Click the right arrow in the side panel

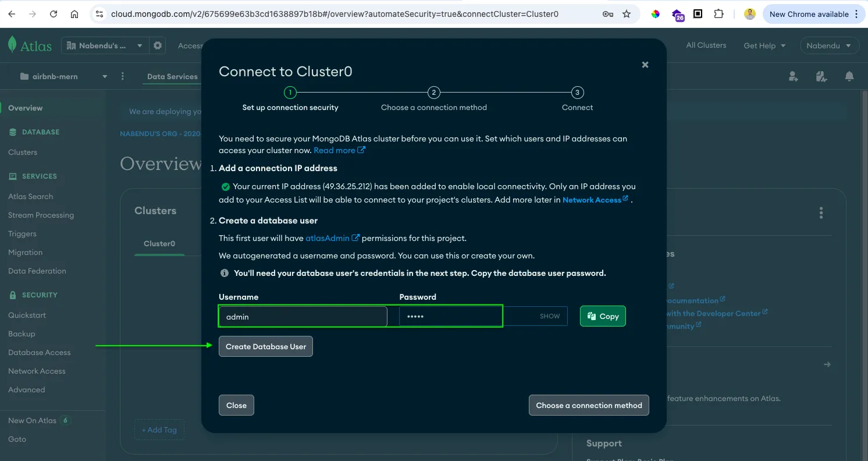coord(827,364)
